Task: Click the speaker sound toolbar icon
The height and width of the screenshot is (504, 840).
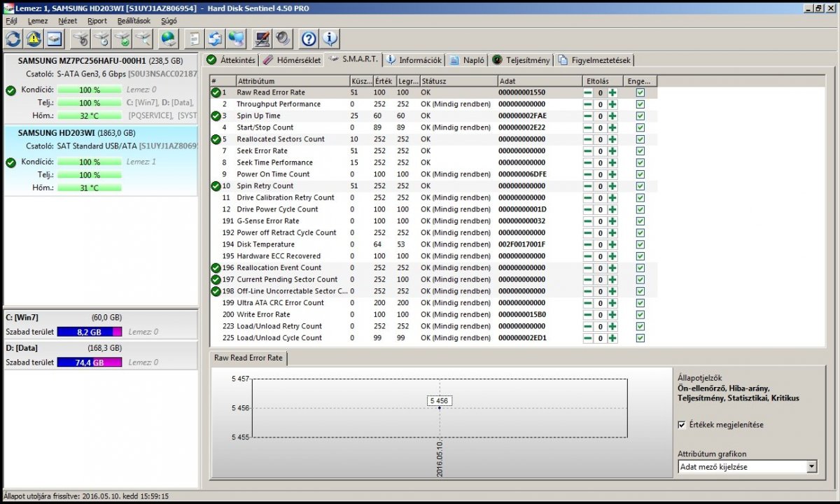Action: pos(283,38)
